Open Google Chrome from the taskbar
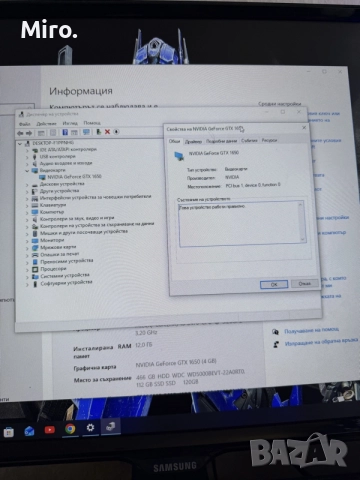 click(x=70, y=429)
